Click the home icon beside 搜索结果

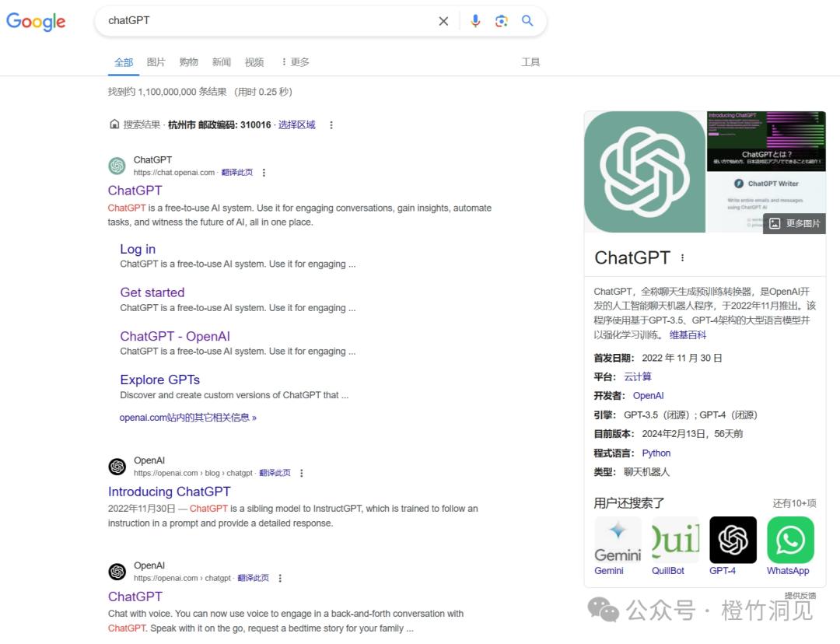pos(114,124)
